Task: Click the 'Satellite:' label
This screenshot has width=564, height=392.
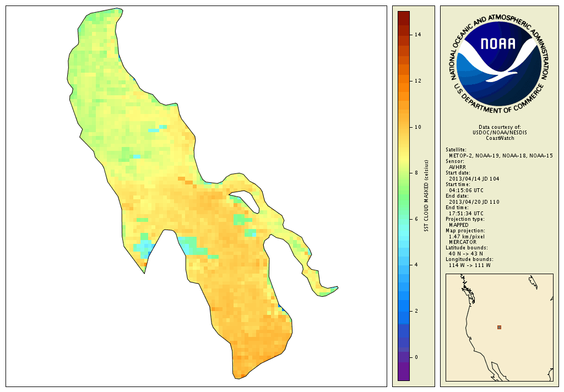Action: coord(455,150)
